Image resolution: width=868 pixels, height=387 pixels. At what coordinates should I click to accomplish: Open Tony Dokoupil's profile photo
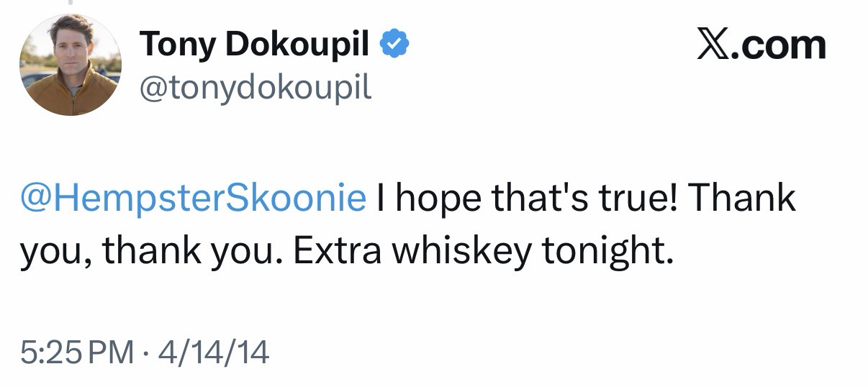coord(70,65)
